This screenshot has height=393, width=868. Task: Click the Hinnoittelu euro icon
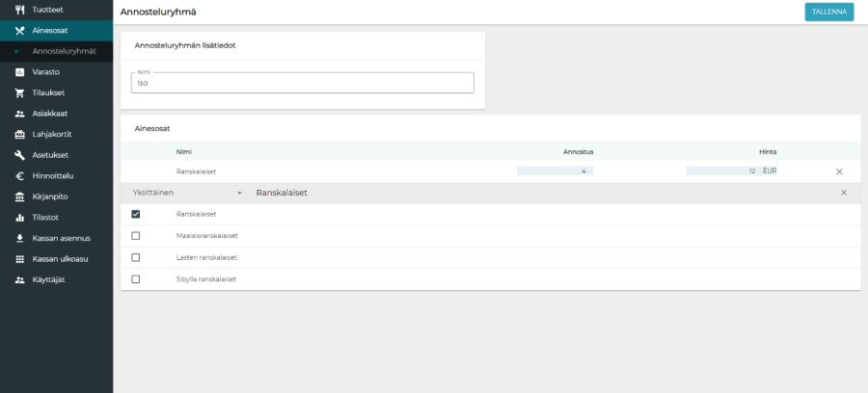point(19,176)
